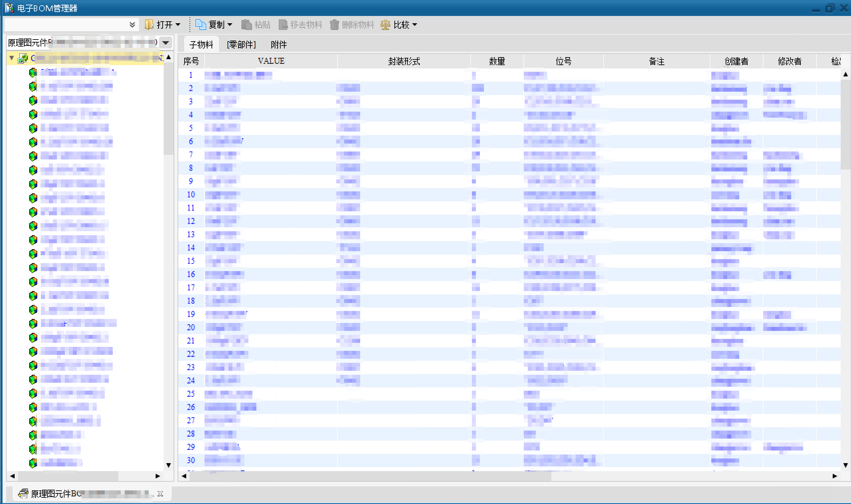Click the 粘贴 (Paste) toolbar icon

coord(246,25)
